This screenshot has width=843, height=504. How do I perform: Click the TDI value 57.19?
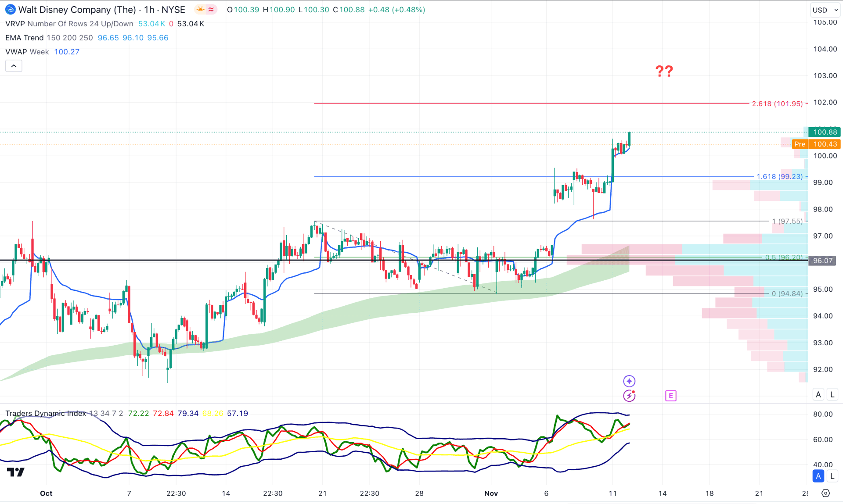point(238,413)
